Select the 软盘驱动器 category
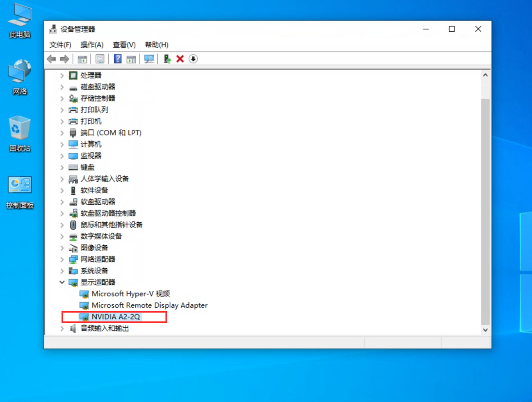Image resolution: width=532 pixels, height=402 pixels. pos(98,202)
